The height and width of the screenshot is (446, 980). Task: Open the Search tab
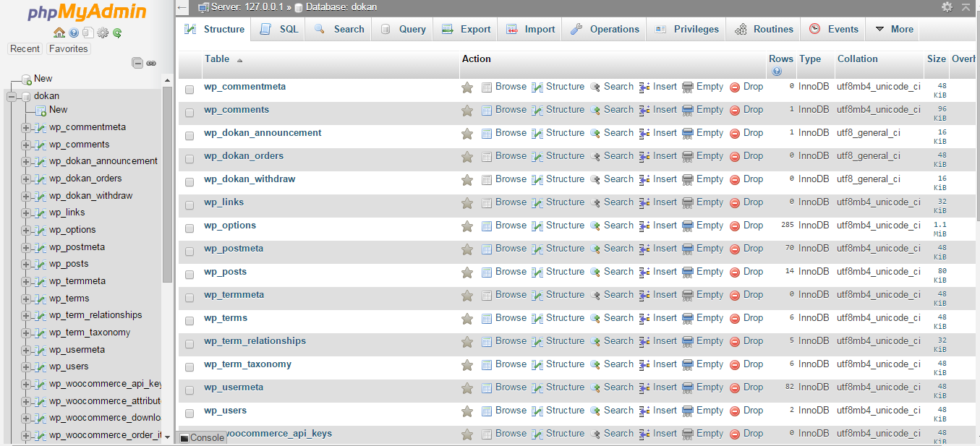(338, 30)
